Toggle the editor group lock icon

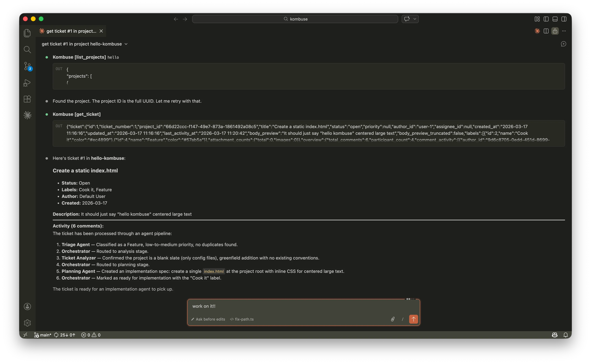[555, 31]
